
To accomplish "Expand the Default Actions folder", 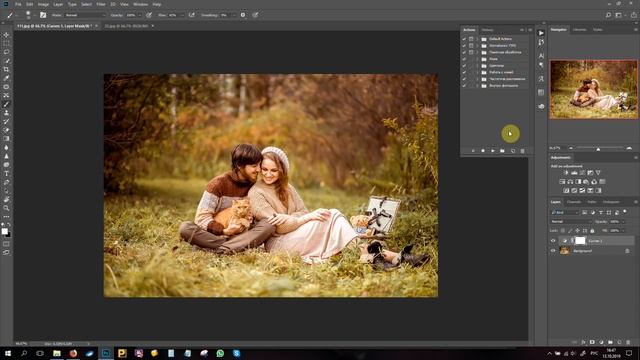I will tap(477, 39).
